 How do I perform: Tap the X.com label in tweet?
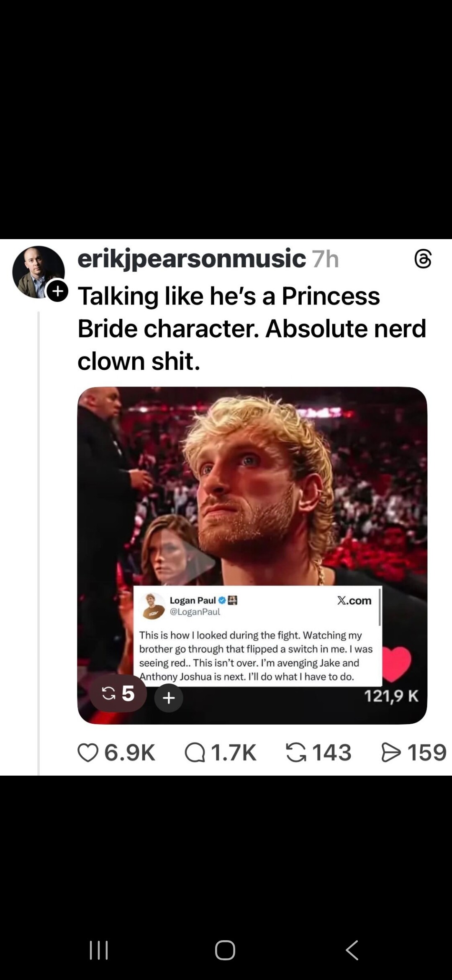click(x=354, y=601)
